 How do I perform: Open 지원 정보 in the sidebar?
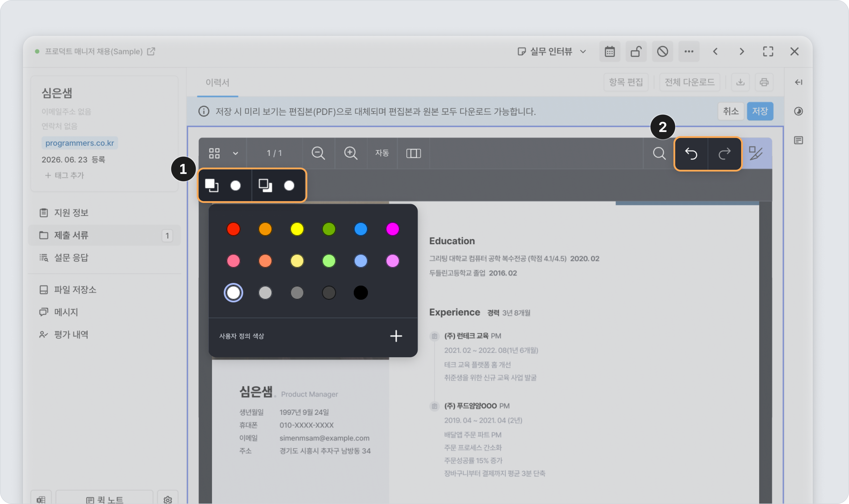(105, 213)
